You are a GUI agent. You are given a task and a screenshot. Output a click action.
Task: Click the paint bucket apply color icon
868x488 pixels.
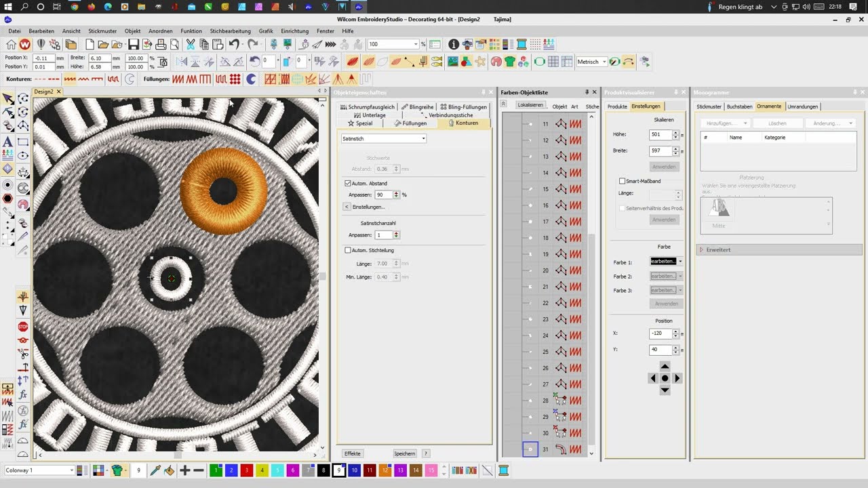click(x=169, y=470)
